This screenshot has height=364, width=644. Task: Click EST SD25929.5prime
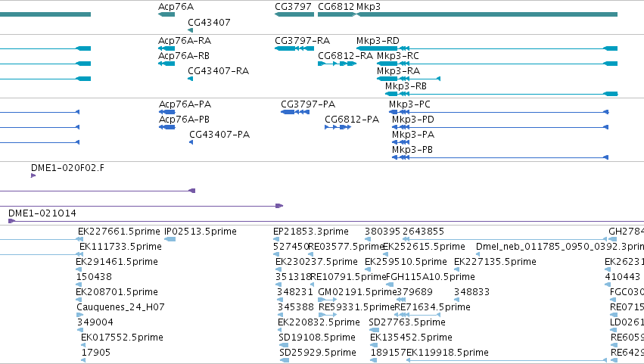318,353
